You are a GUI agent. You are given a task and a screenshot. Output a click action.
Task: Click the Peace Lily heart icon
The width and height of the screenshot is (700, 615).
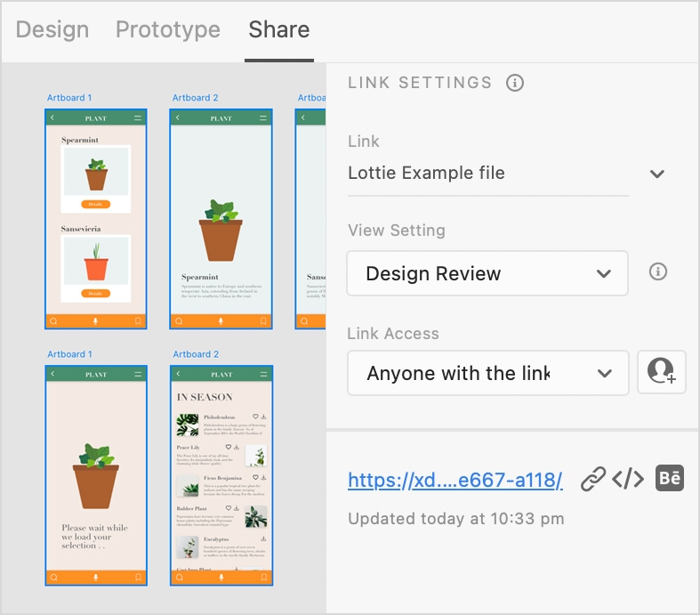click(228, 447)
